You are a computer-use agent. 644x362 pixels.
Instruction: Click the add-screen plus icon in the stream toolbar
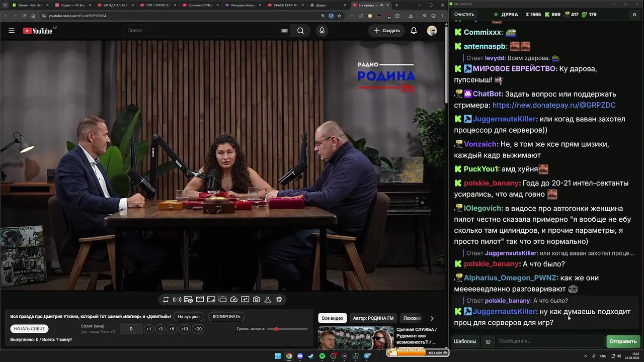245,300
